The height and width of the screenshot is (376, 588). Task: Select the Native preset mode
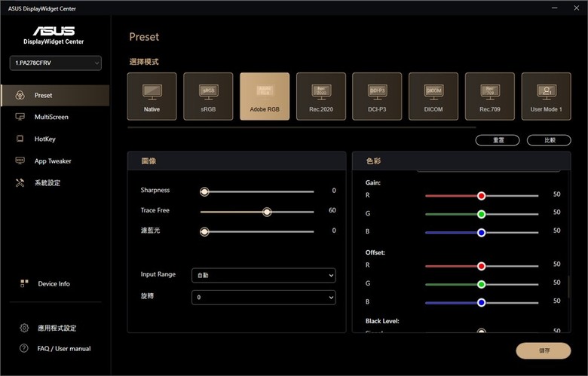(x=152, y=96)
